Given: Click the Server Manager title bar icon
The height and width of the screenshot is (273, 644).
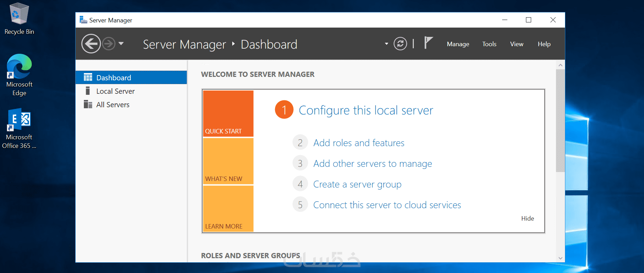Looking at the screenshot, I should (83, 20).
